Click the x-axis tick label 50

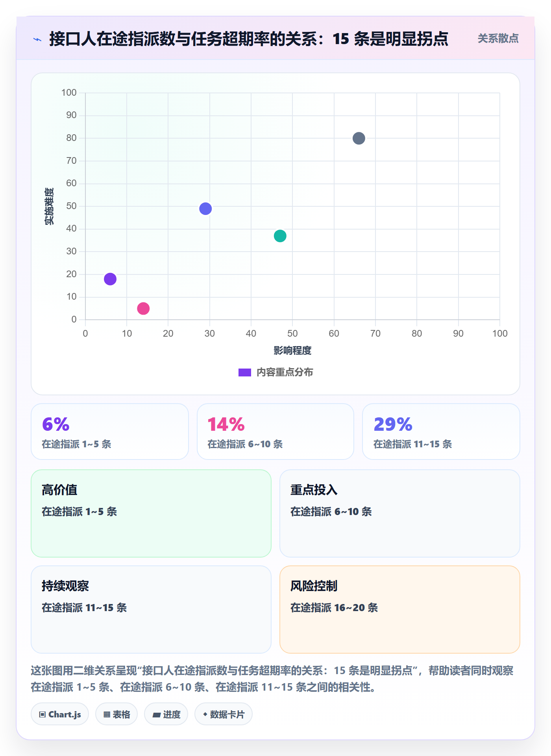pyautogui.click(x=292, y=334)
